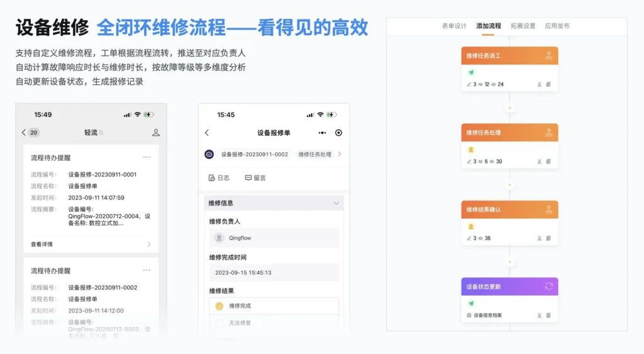Add a node below 维修任务派工 using plus
Screen dimensions: 644x354
click(x=509, y=108)
